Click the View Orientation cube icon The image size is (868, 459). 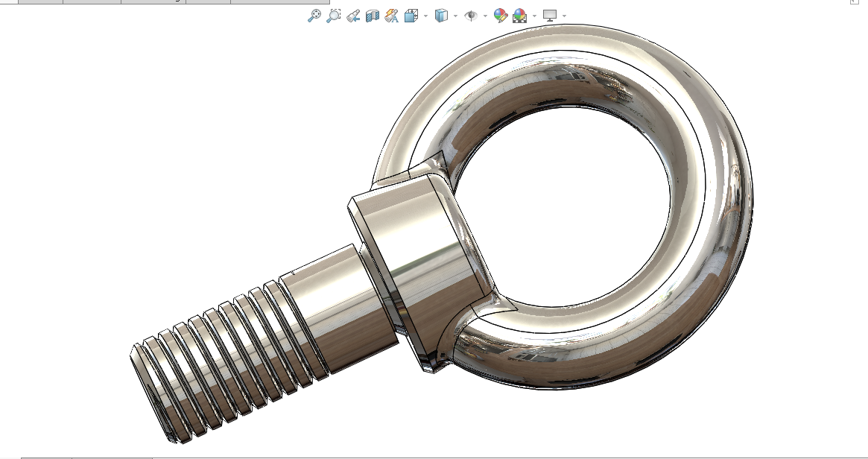pos(411,16)
